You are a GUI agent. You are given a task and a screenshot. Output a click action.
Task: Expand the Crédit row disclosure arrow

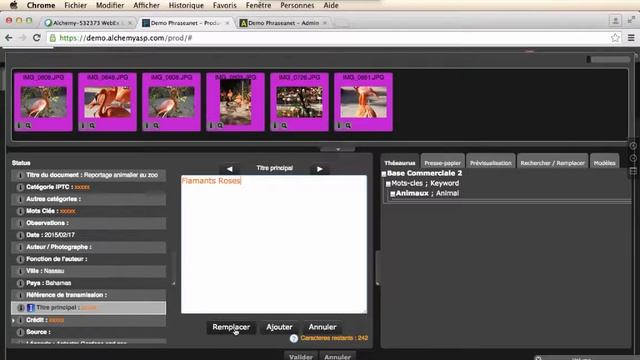click(13, 321)
